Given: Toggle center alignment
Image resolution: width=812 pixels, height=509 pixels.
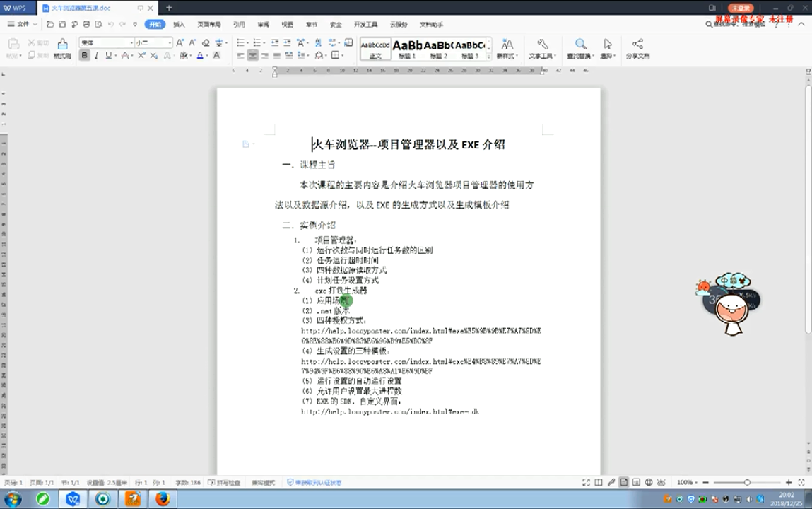Looking at the screenshot, I should (x=253, y=55).
